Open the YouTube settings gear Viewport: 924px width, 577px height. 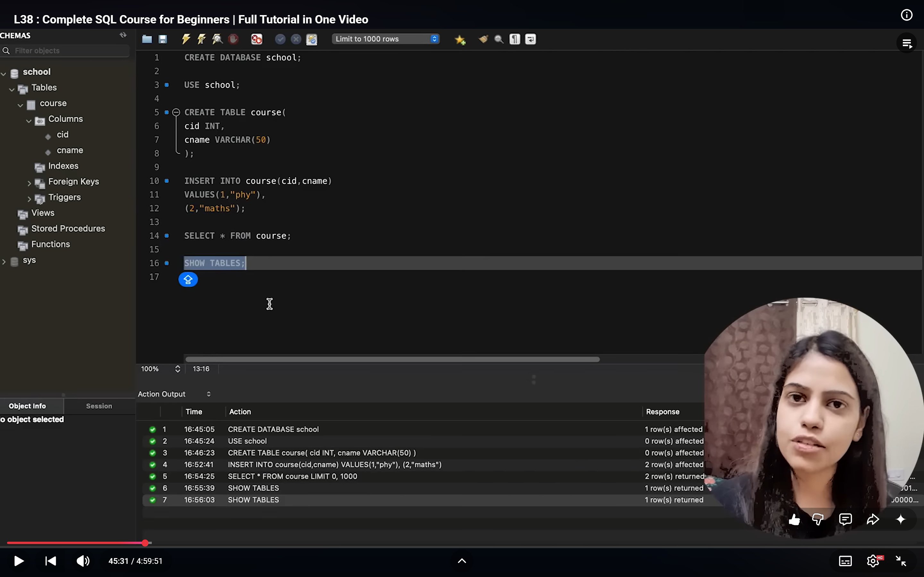873,561
